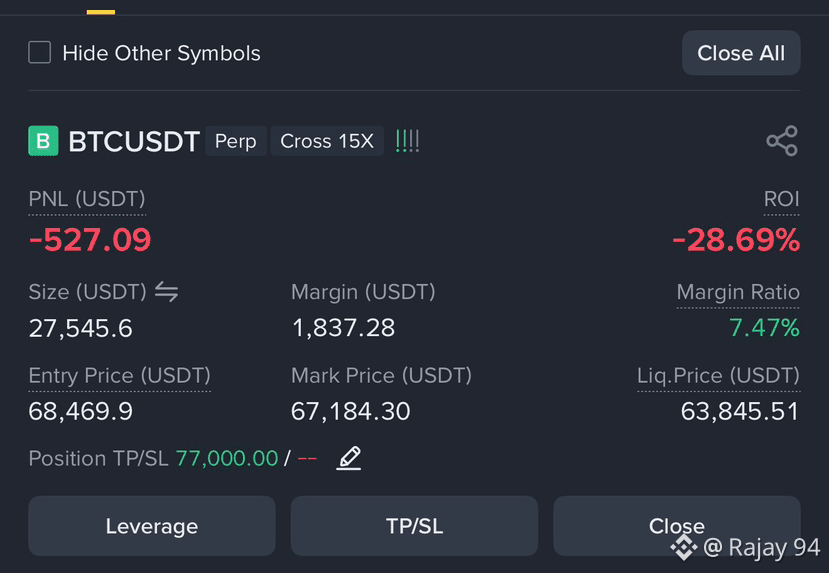The image size is (829, 573).
Task: Close the BTCUSDT position
Action: pyautogui.click(x=677, y=526)
